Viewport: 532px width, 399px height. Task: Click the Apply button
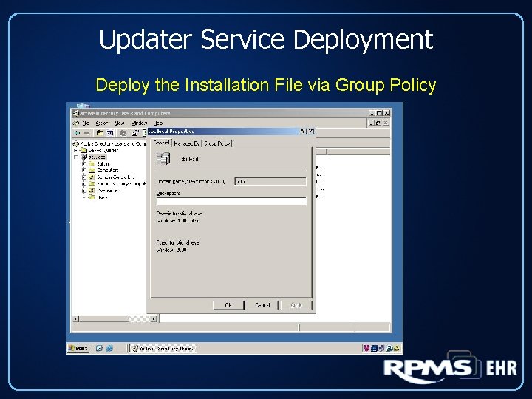tap(296, 305)
